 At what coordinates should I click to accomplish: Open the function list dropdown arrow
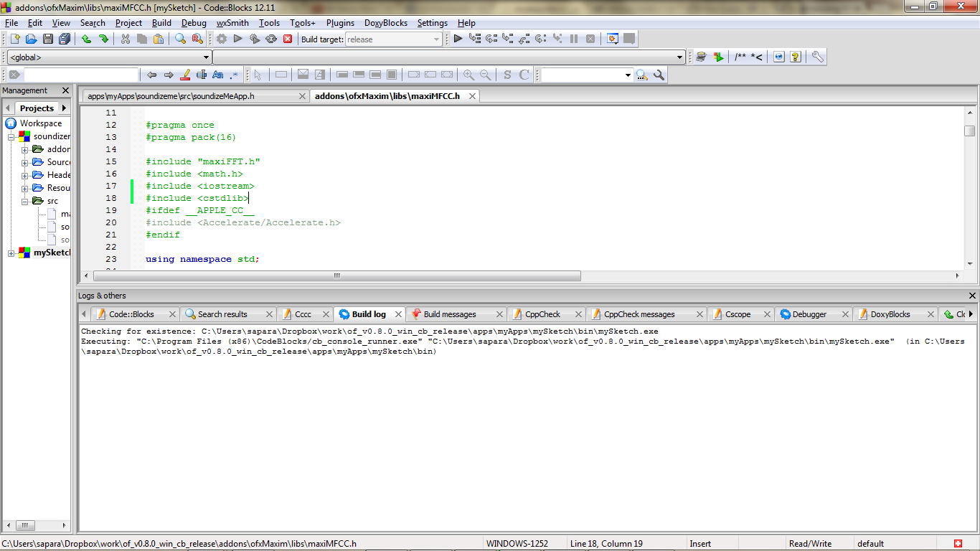pyautogui.click(x=680, y=57)
